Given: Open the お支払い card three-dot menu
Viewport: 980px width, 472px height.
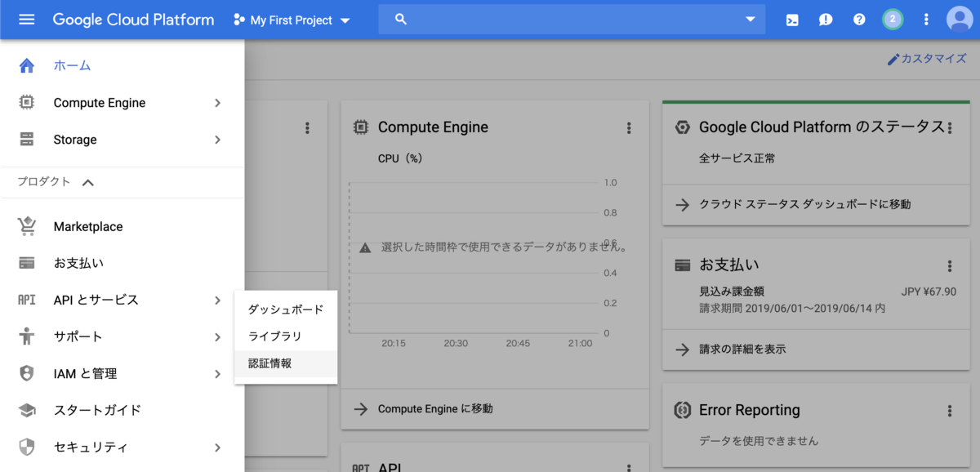Looking at the screenshot, I should click(950, 265).
